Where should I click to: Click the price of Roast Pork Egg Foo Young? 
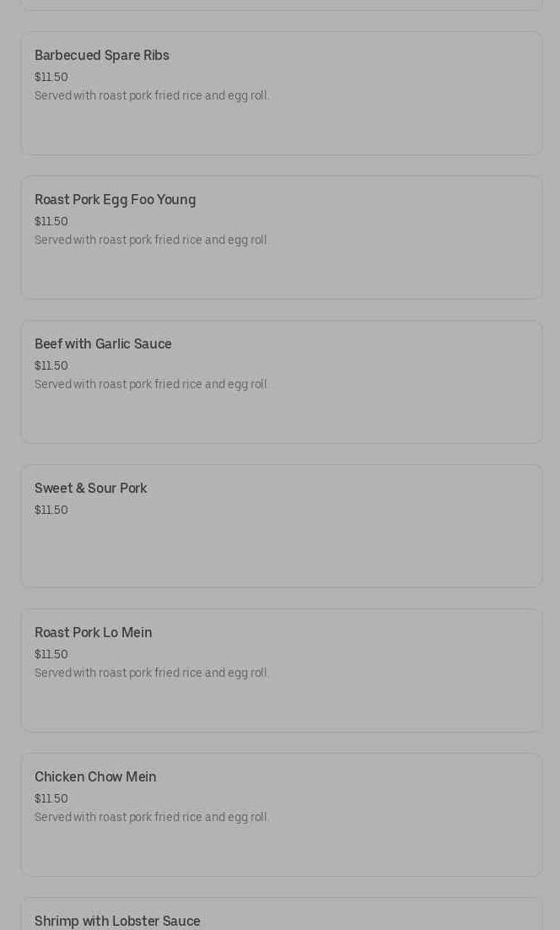pyautogui.click(x=51, y=222)
